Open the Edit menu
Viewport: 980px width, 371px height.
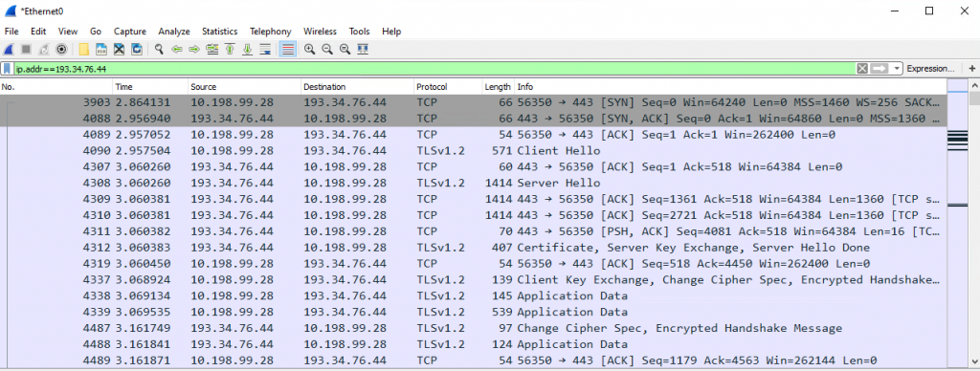(x=38, y=32)
